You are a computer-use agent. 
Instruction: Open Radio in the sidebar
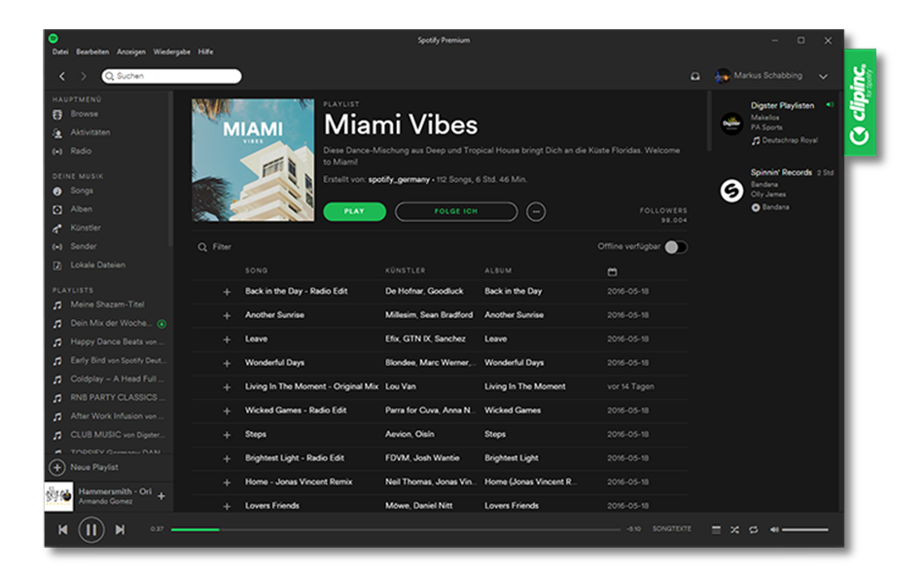coord(81,151)
